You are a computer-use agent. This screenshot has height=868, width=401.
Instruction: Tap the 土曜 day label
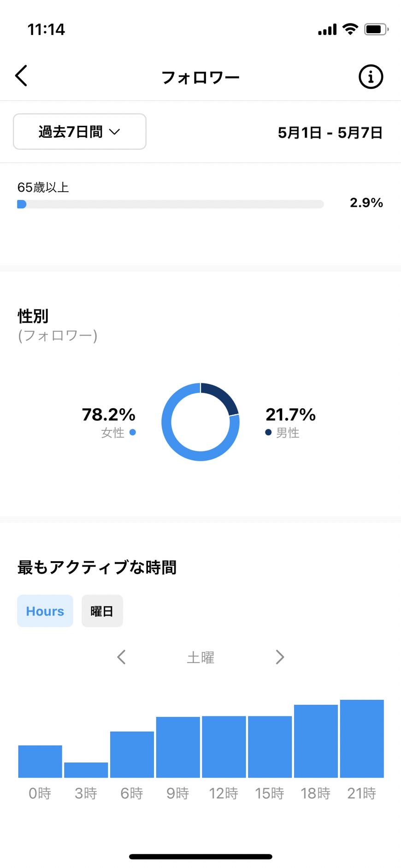[200, 657]
